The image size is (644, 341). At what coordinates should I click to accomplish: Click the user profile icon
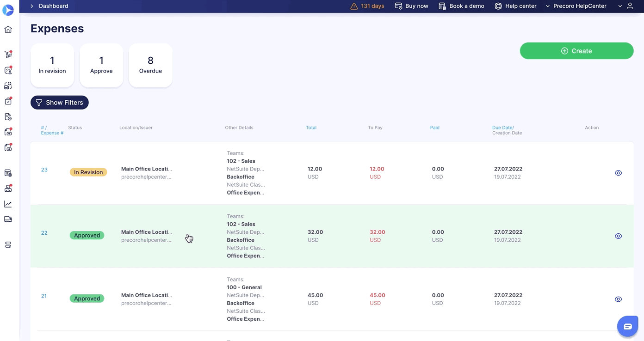pyautogui.click(x=630, y=6)
